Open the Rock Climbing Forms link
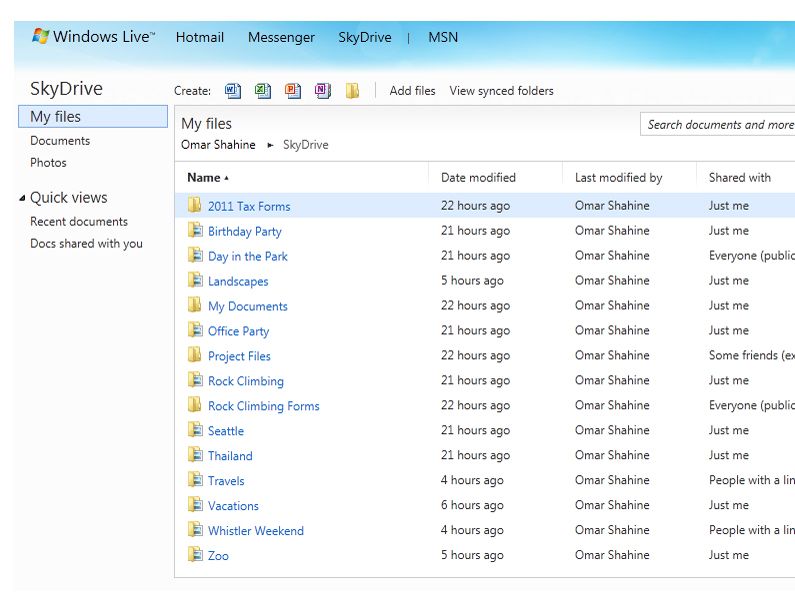795x596 pixels. [264, 406]
